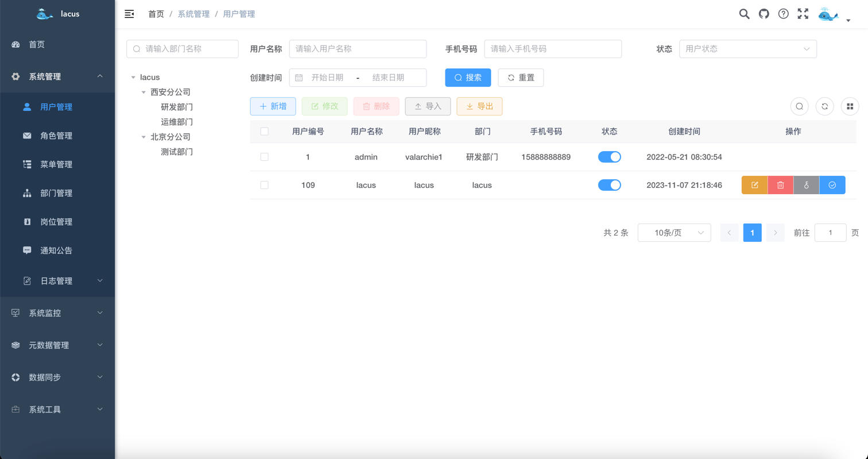The height and width of the screenshot is (459, 868).
Task: Click the 新增 add button
Action: tap(273, 106)
